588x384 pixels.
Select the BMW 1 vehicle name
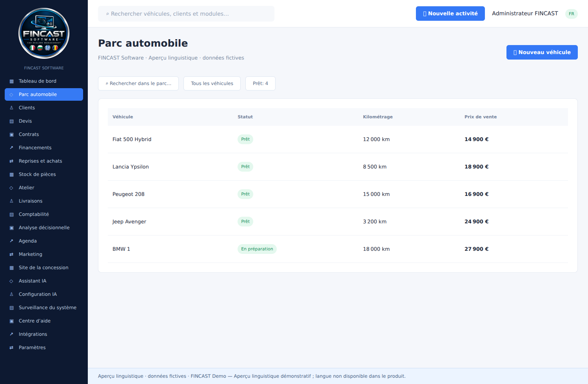[x=121, y=249]
